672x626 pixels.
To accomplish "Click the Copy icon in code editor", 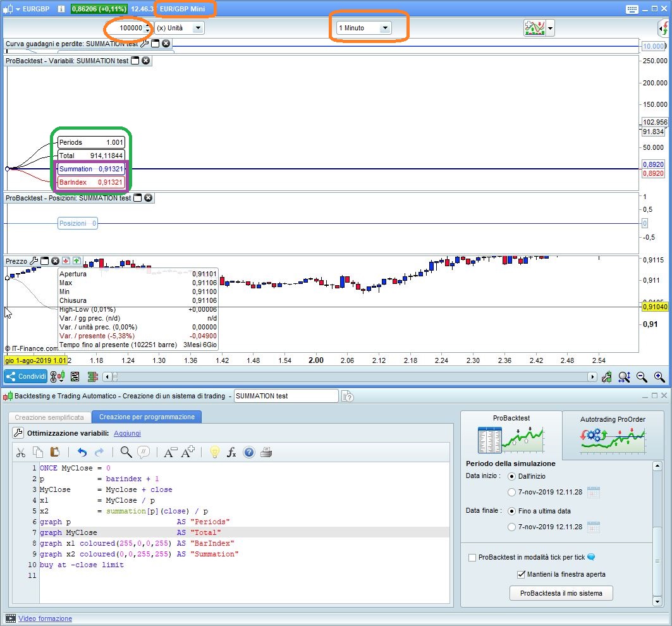I will click(x=38, y=452).
